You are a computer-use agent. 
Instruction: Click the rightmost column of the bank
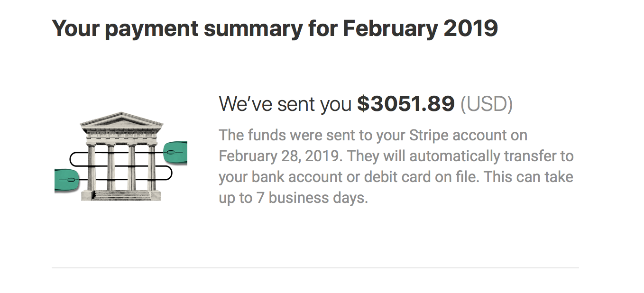tap(152, 166)
